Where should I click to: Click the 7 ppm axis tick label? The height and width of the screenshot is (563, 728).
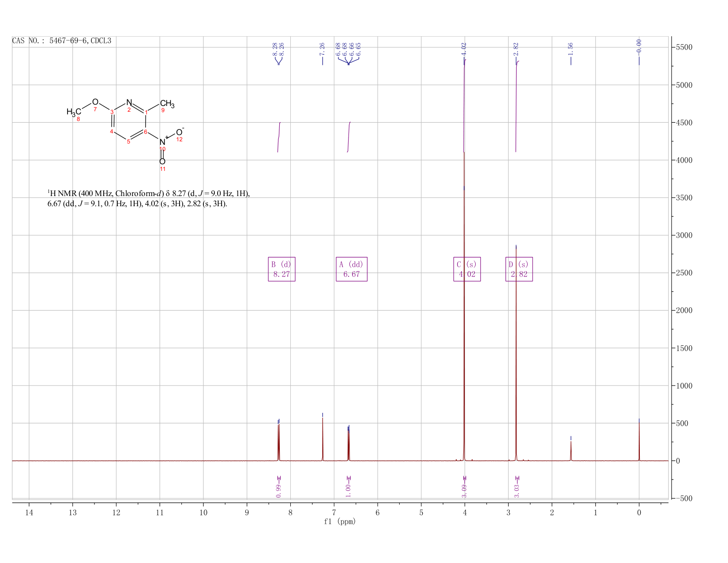coord(334,513)
